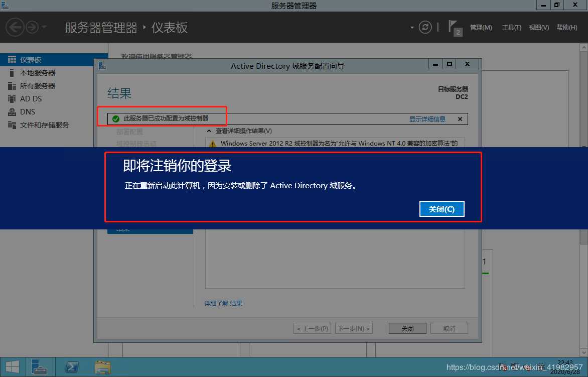This screenshot has height=377, width=588.
Task: Minimize the AD DS configuration wizard window
Action: click(435, 64)
